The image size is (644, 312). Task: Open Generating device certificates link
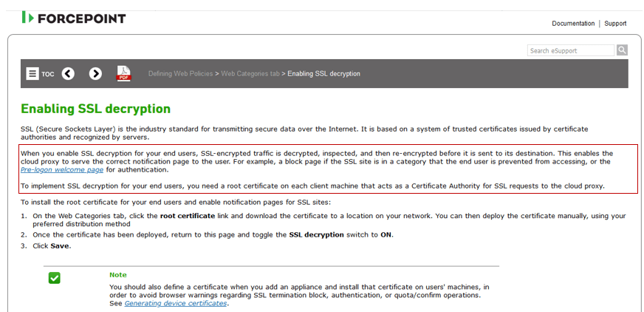(176, 303)
